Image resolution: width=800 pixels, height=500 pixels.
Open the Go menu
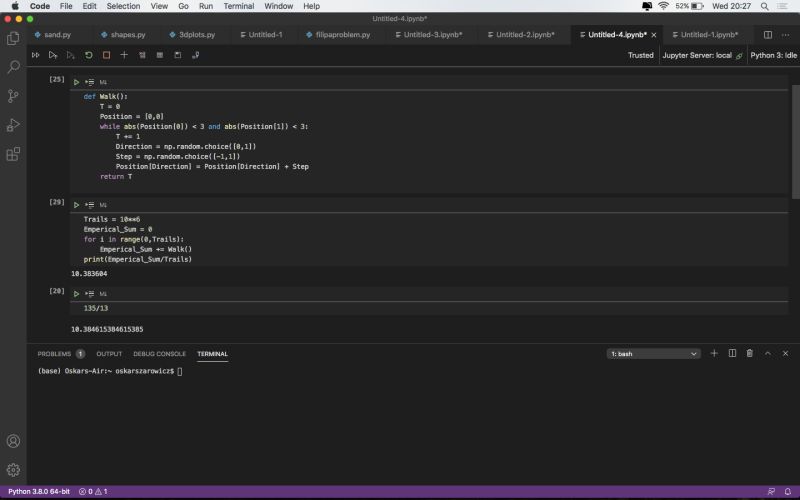click(183, 6)
